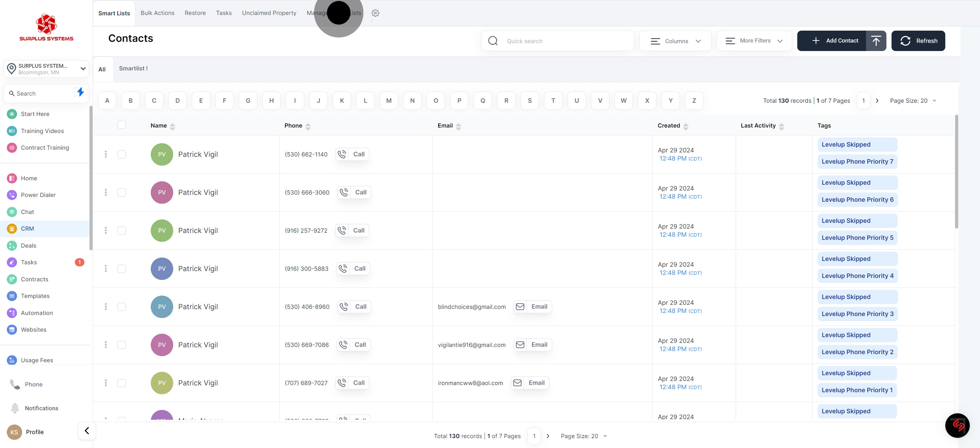The height and width of the screenshot is (448, 980).
Task: Click the chat widget icon at bottom right
Action: pos(957,425)
